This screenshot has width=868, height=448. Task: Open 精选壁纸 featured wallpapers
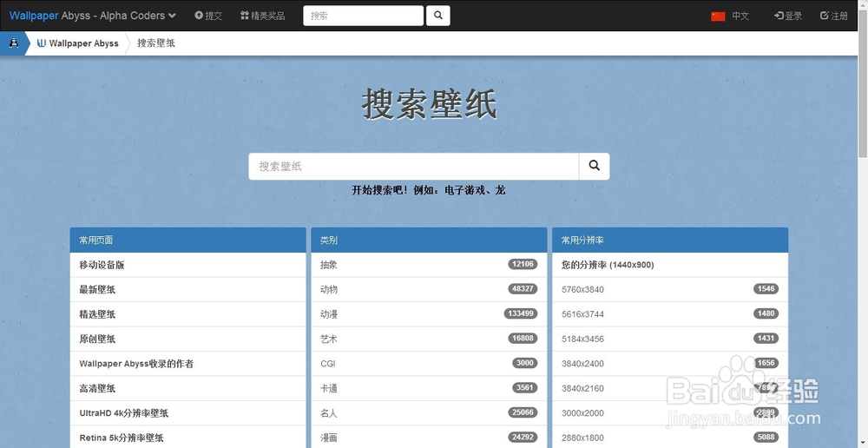(x=187, y=314)
